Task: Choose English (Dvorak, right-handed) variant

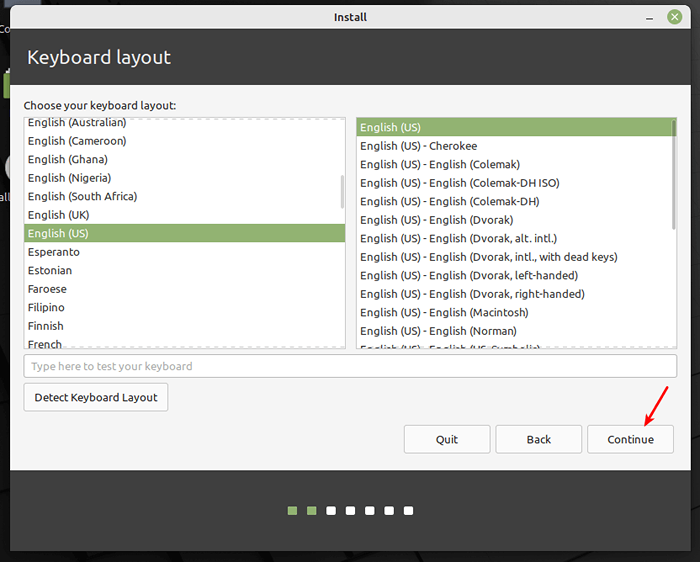Action: pos(514,294)
